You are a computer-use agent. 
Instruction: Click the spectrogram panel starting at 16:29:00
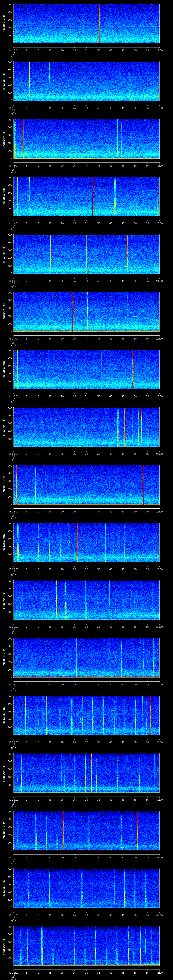point(87,773)
